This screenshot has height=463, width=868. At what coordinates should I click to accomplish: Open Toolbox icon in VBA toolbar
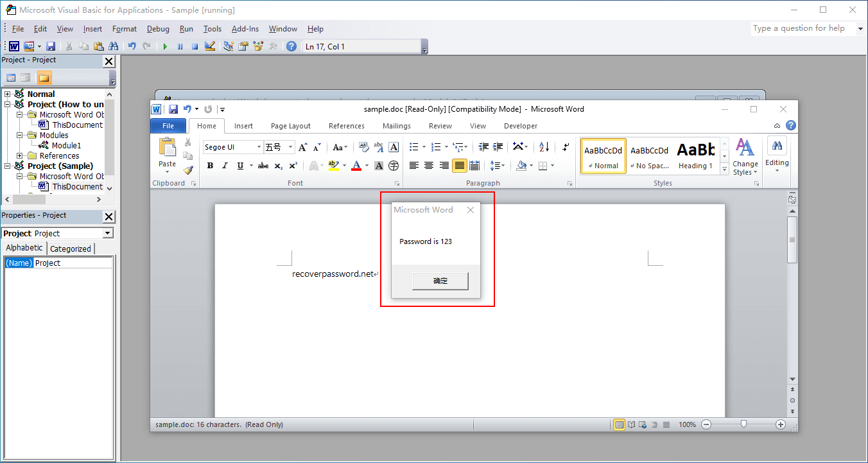(273, 46)
